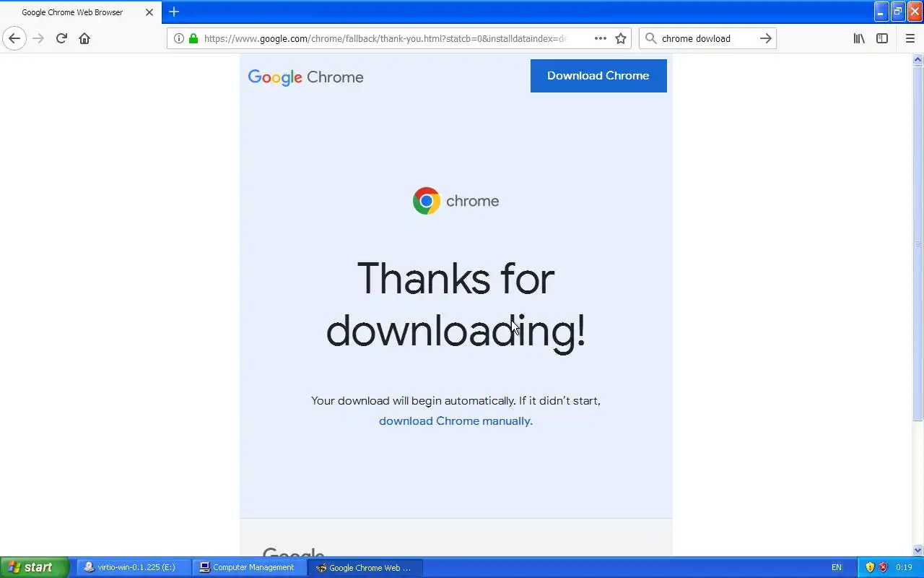Image resolution: width=924 pixels, height=578 pixels.
Task: Submit search with the arrow button
Action: click(x=766, y=38)
